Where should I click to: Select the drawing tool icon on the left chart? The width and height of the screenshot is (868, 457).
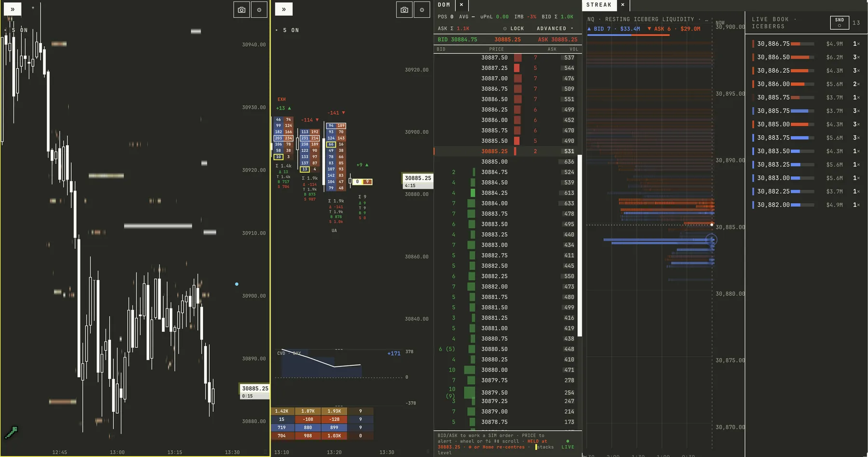pyautogui.click(x=11, y=432)
